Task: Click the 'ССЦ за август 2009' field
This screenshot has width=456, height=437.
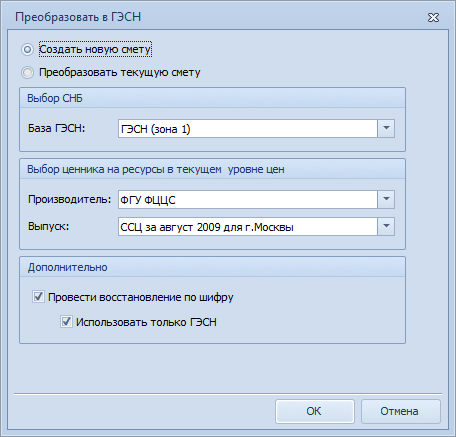Action: coord(248,227)
